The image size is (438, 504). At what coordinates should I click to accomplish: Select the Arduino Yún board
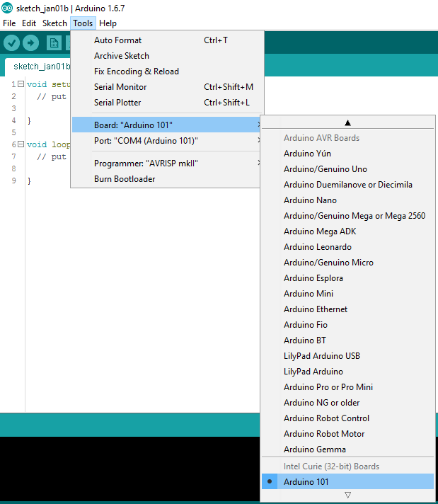click(x=347, y=154)
